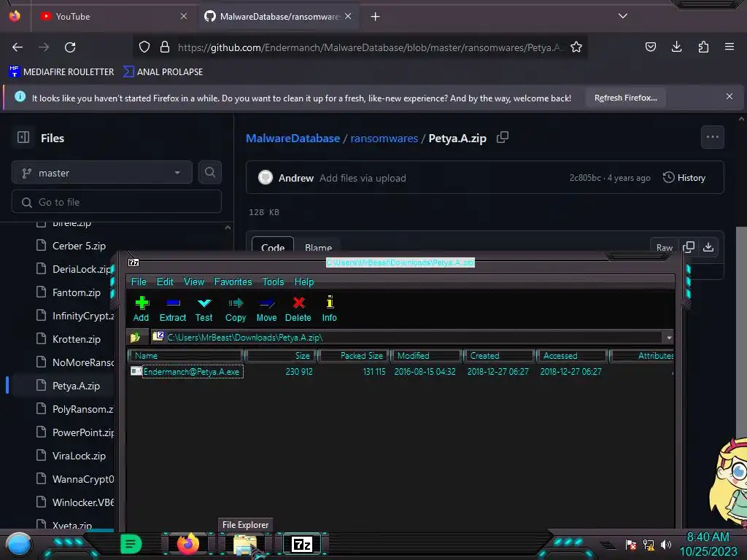This screenshot has width=747, height=560.
Task: Copy the file path icon next to Petya.A.zip
Action: point(503,138)
